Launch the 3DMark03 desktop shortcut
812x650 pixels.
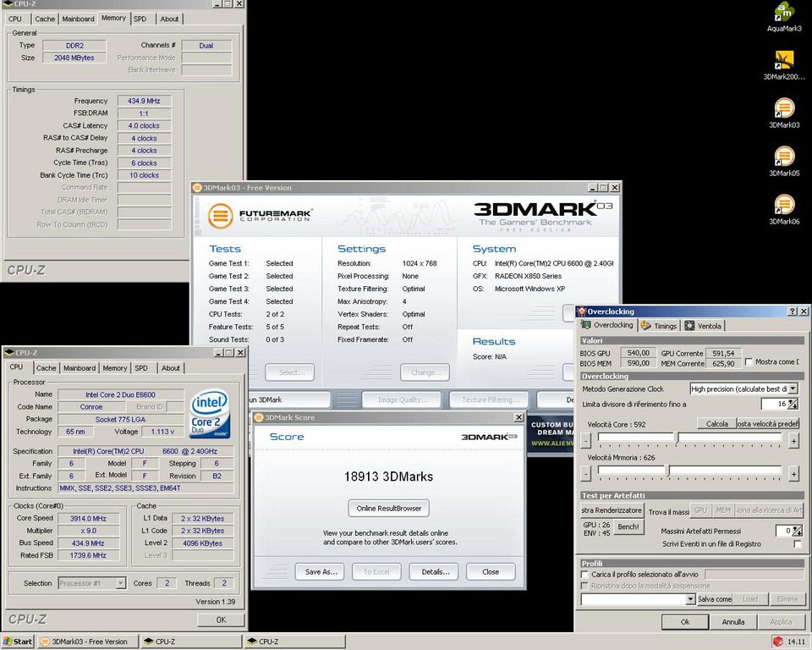pos(784,113)
